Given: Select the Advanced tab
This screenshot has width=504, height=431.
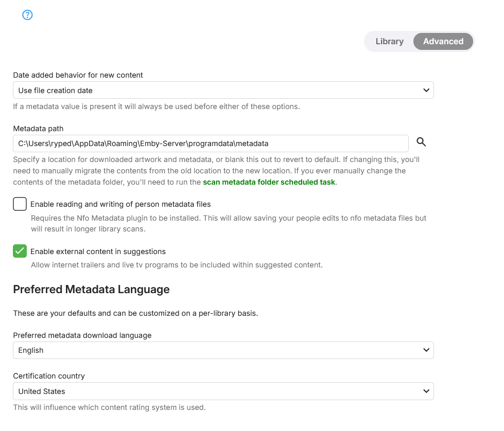Looking at the screenshot, I should (443, 42).
